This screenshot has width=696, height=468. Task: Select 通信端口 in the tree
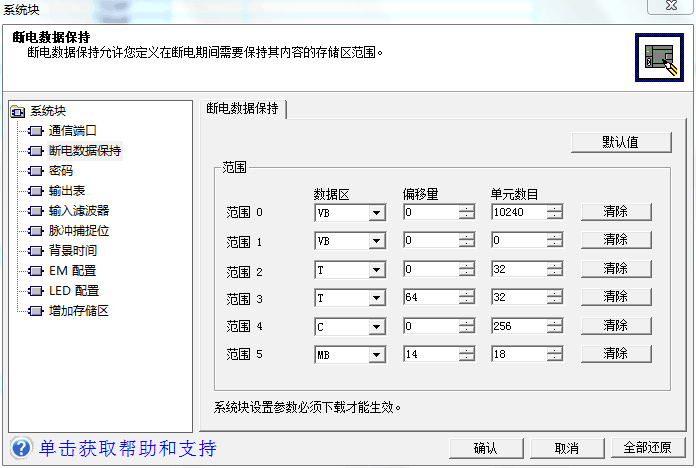73,131
